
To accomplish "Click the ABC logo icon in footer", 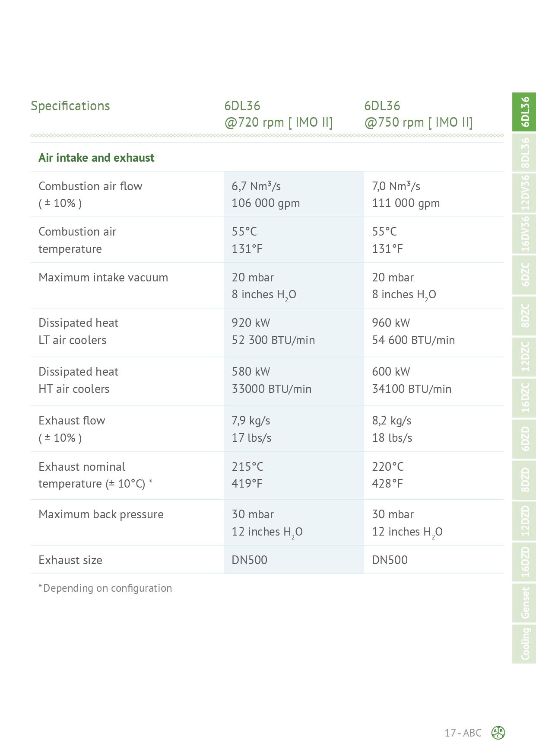I will click(x=498, y=733).
